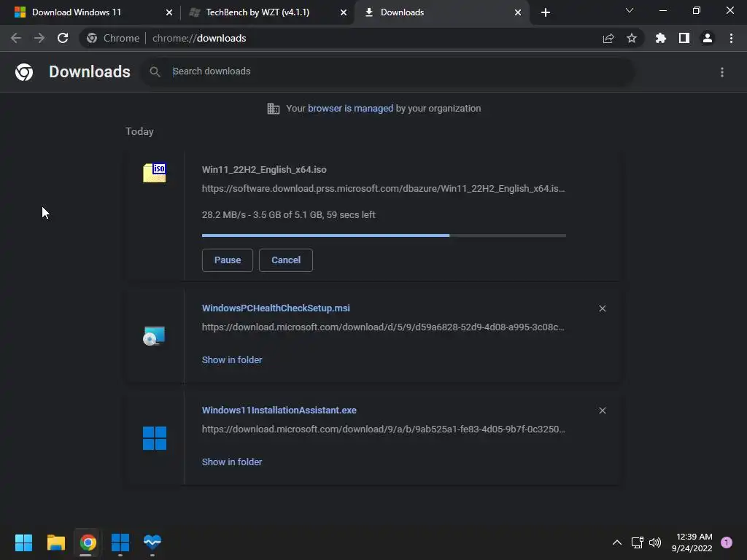The height and width of the screenshot is (560, 747).
Task: Open the Extensions puzzle icon
Action: click(661, 38)
